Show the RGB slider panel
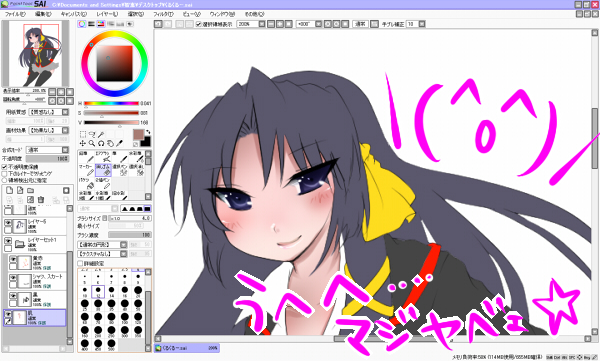 click(x=91, y=24)
